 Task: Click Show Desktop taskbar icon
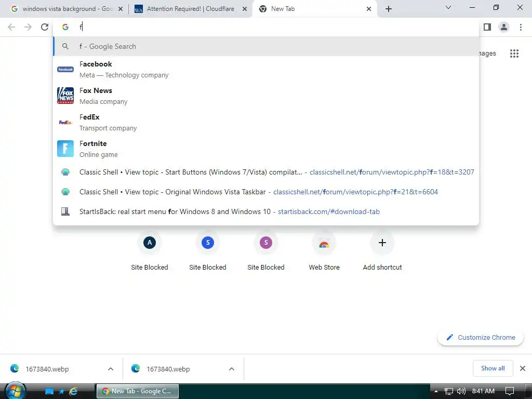pyautogui.click(x=49, y=392)
